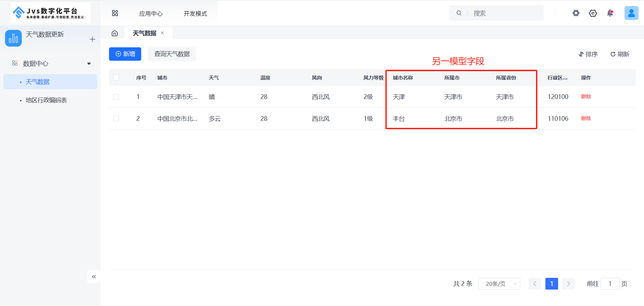Click the 风力等级 column header
This screenshot has height=306, width=644.
pos(373,78)
